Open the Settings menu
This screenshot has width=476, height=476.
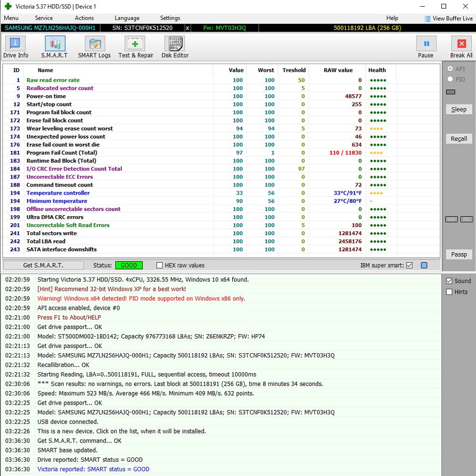point(170,18)
